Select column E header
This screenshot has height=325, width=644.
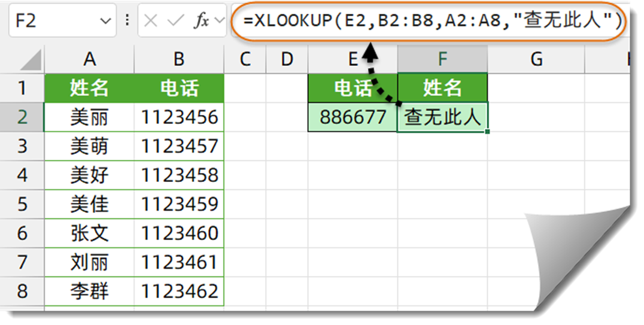click(x=353, y=60)
